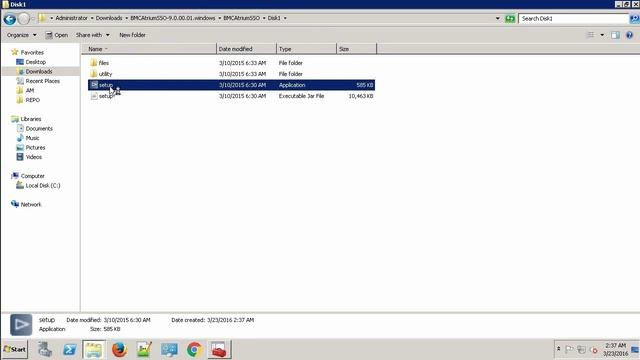
Task: Create a New folder
Action: pyautogui.click(x=132, y=35)
